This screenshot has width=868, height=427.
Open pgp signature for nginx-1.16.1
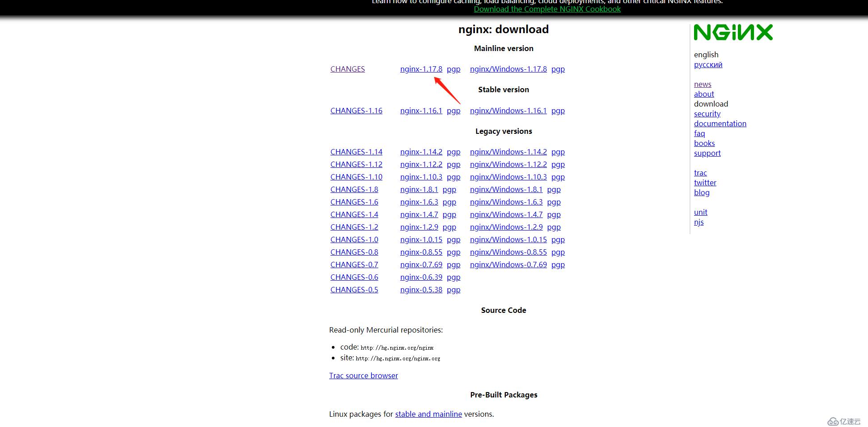(x=453, y=111)
